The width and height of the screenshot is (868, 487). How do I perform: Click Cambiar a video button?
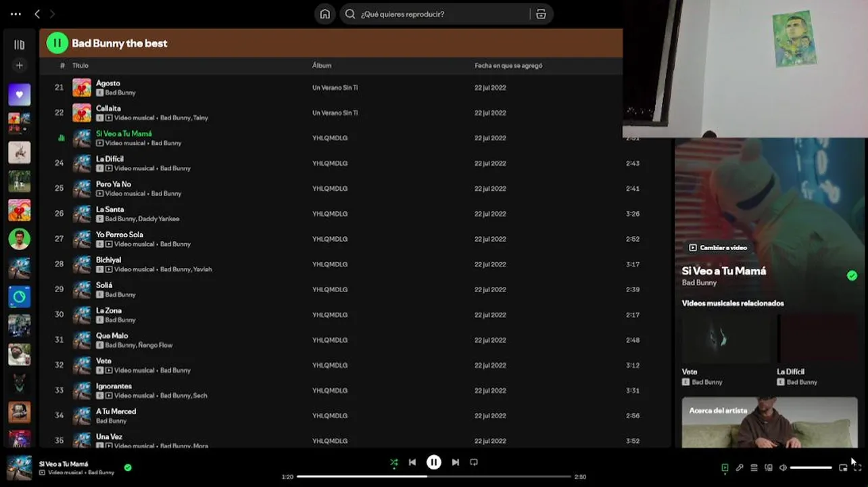718,248
